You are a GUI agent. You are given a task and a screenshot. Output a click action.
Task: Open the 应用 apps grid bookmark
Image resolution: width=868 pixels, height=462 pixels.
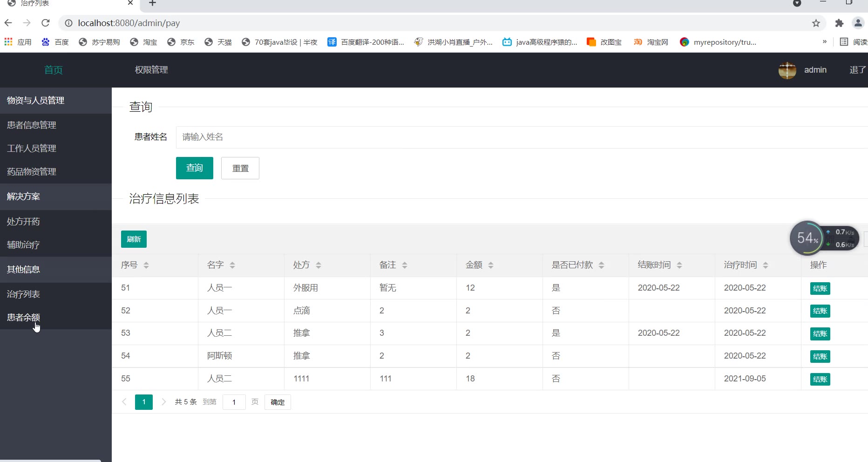[x=18, y=42]
